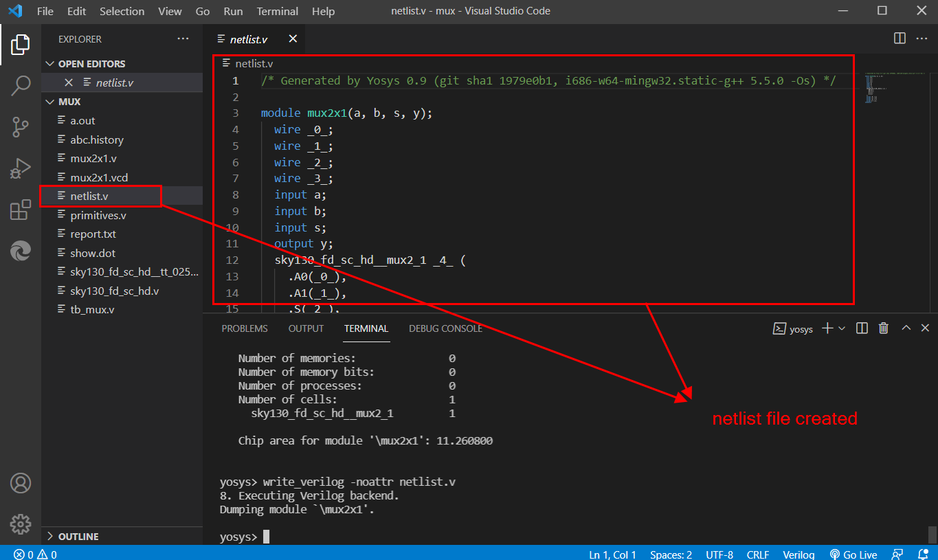The height and width of the screenshot is (560, 938).
Task: Open tb_mux.v file in explorer
Action: point(122,309)
